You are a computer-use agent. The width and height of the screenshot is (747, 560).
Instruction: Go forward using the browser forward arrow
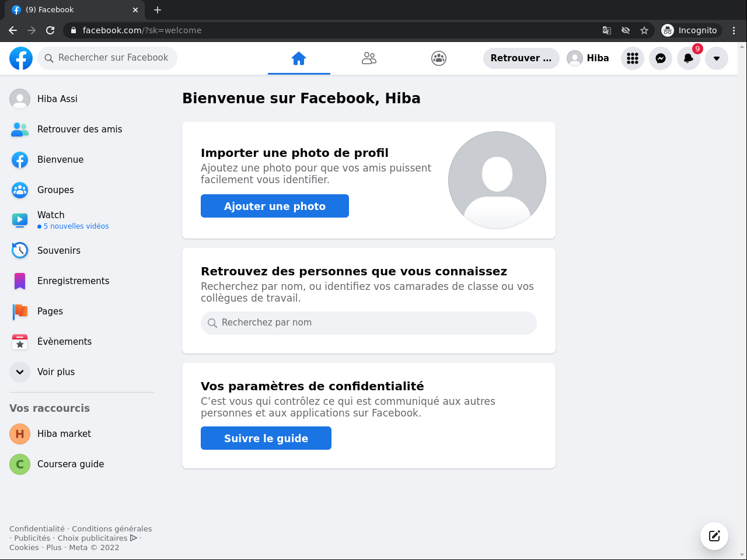(32, 30)
